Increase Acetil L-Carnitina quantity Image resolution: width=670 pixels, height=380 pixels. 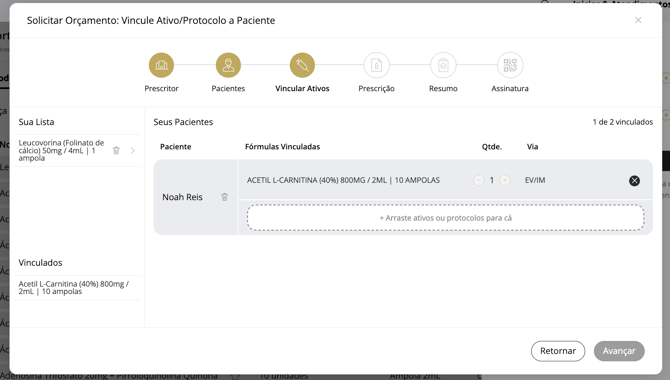[x=505, y=180]
